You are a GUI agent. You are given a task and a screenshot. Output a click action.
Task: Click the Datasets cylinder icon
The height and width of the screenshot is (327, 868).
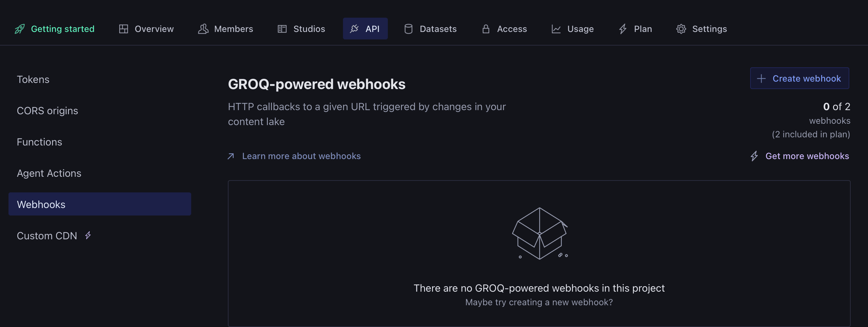click(409, 29)
